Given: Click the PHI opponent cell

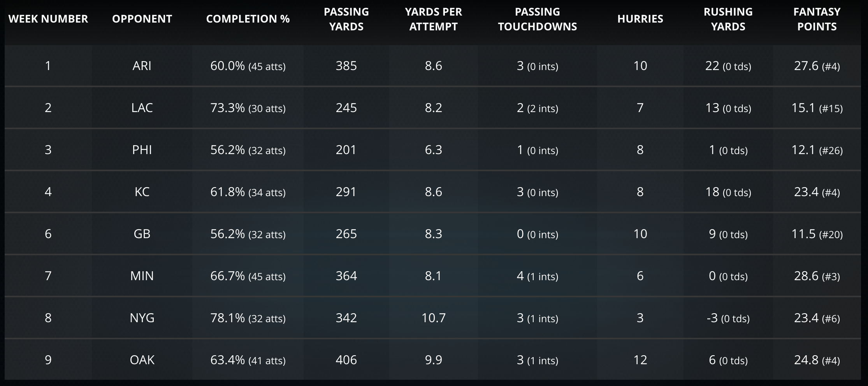Looking at the screenshot, I should [142, 150].
